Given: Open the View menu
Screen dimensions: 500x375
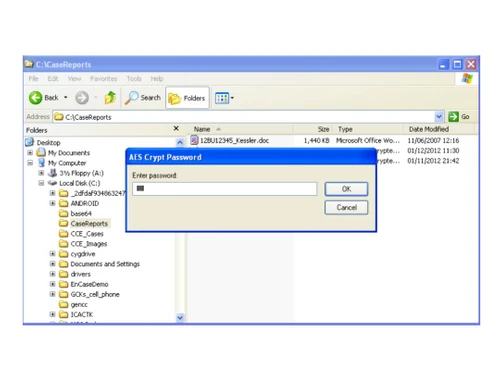Looking at the screenshot, I should click(74, 79).
